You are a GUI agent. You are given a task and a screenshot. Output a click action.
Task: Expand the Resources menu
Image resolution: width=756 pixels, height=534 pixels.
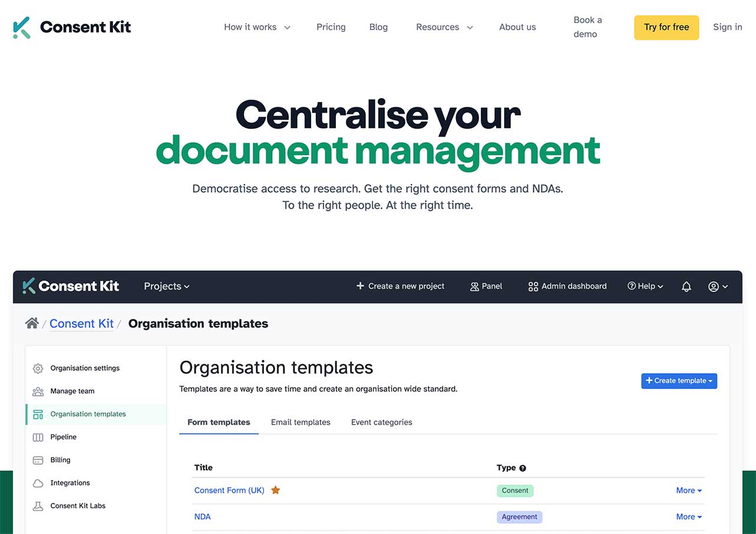point(444,27)
